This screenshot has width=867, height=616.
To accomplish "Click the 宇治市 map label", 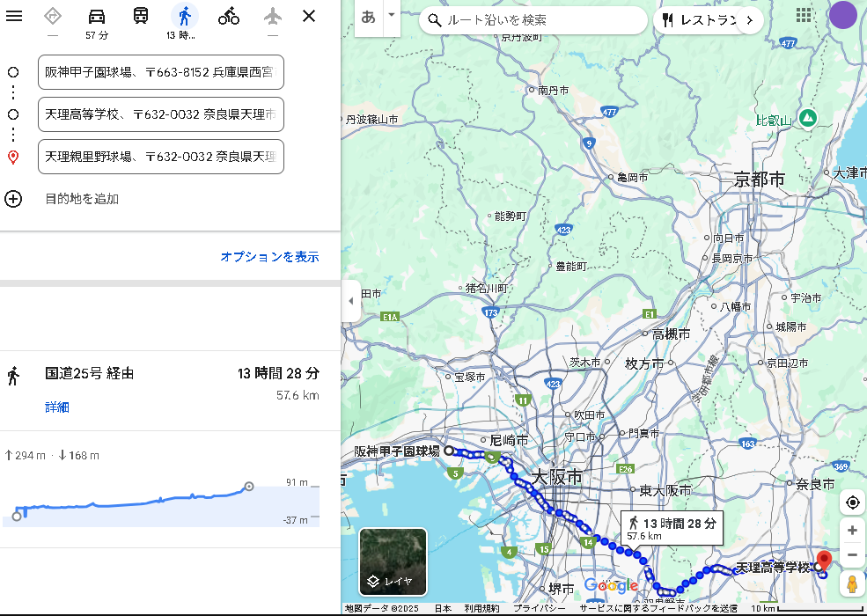I will coord(805,298).
